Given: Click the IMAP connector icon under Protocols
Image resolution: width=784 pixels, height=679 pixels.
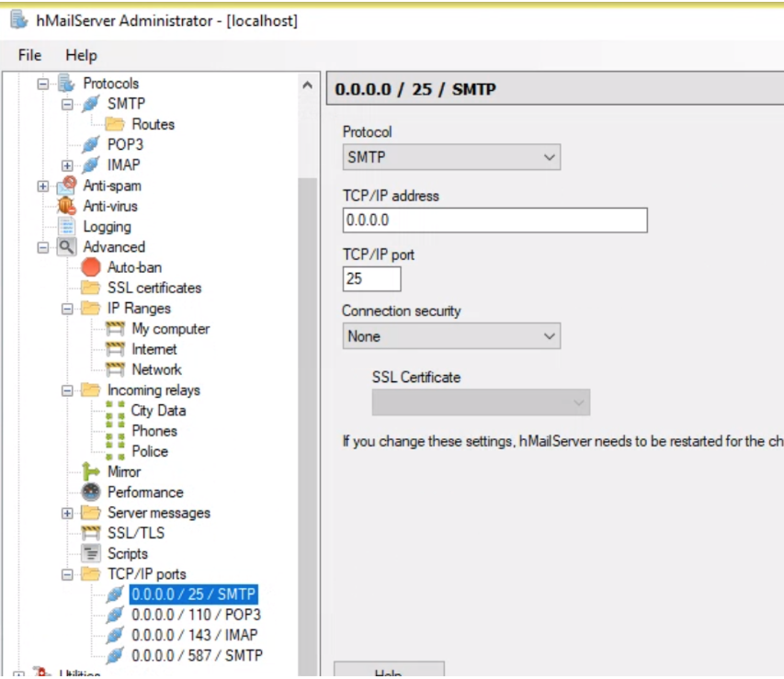Looking at the screenshot, I should 90,165.
